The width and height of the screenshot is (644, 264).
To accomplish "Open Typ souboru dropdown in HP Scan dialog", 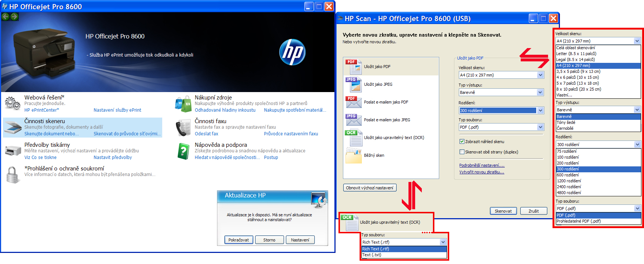I will click(x=501, y=127).
